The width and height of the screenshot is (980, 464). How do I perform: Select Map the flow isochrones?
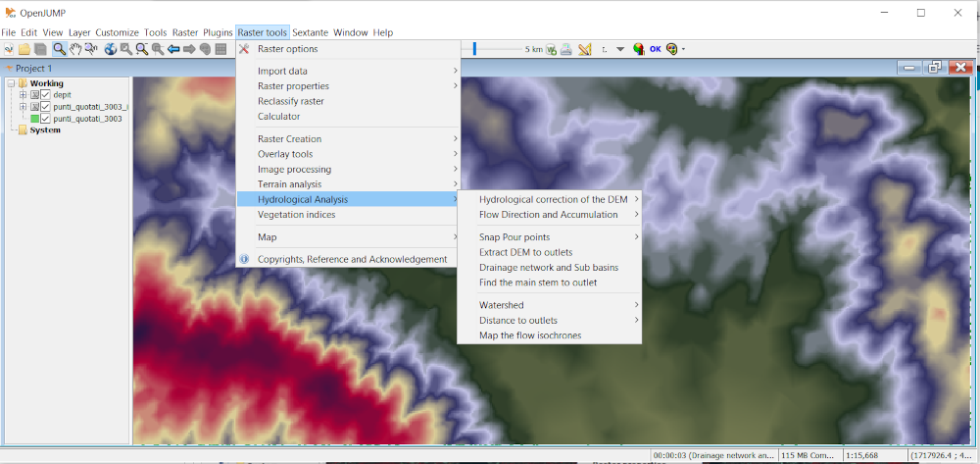point(550,335)
